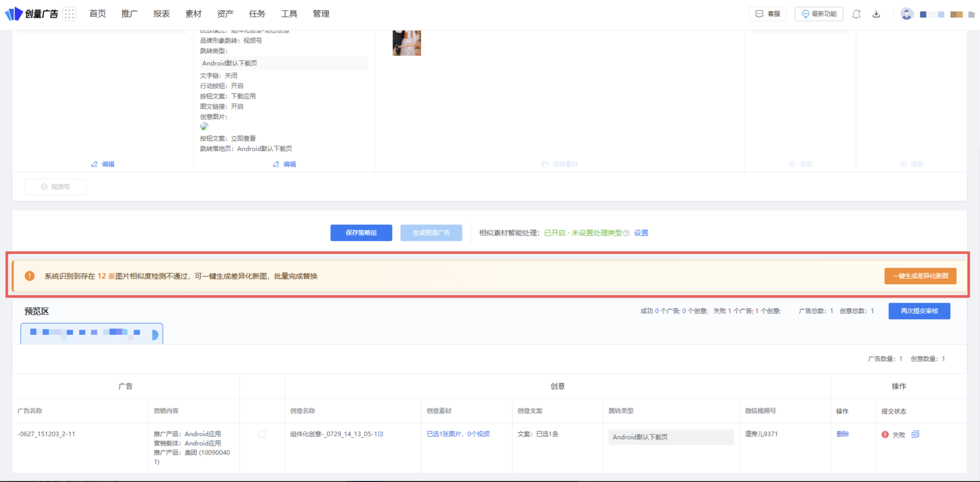The image size is (980, 482).
Task: Click the help icon beside 未设置处理类型
Action: pyautogui.click(x=626, y=233)
